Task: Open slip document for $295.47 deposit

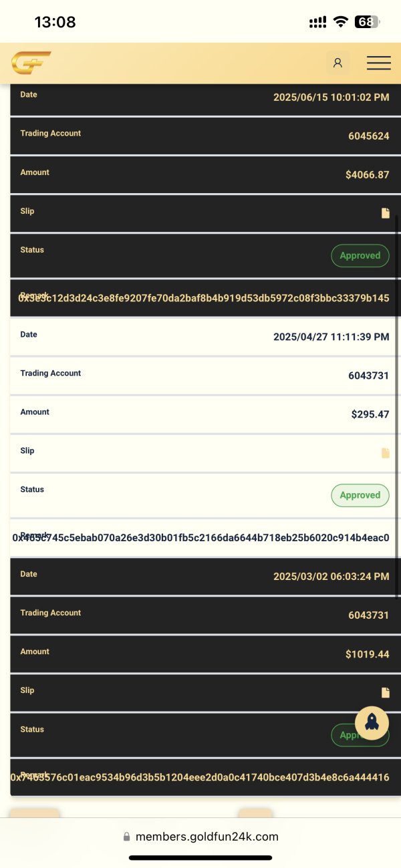Action: click(385, 453)
